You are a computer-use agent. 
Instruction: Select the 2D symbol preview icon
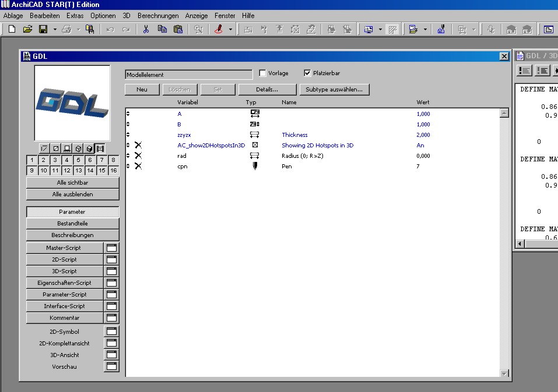click(x=44, y=149)
